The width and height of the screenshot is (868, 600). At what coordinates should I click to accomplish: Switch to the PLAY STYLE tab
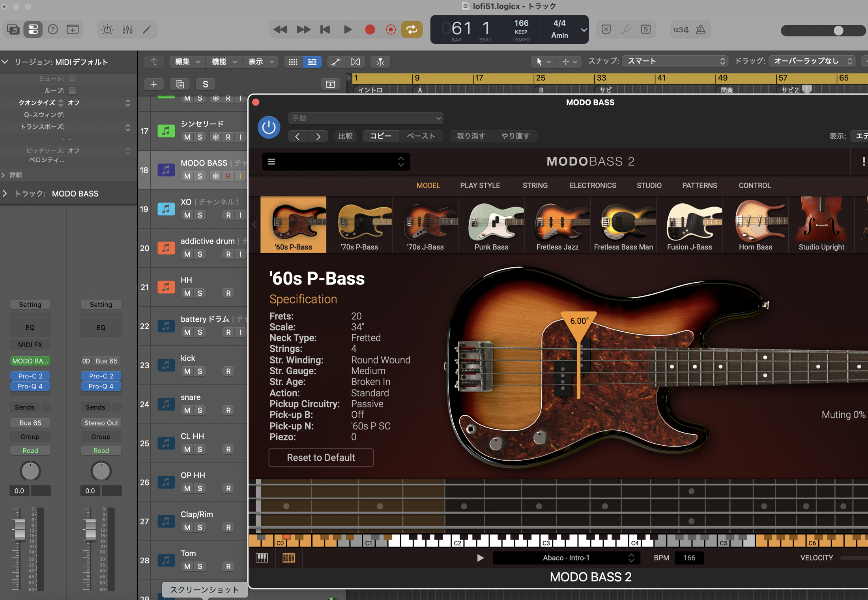pyautogui.click(x=480, y=186)
